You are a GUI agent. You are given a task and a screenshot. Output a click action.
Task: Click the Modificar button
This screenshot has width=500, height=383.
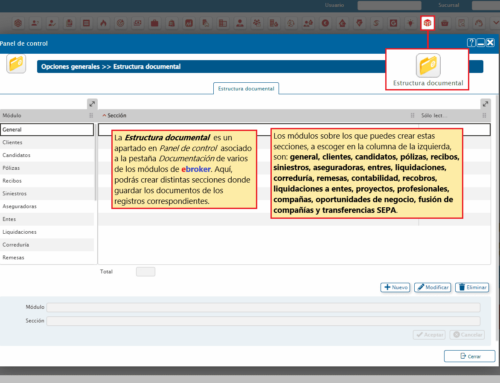coord(433,287)
